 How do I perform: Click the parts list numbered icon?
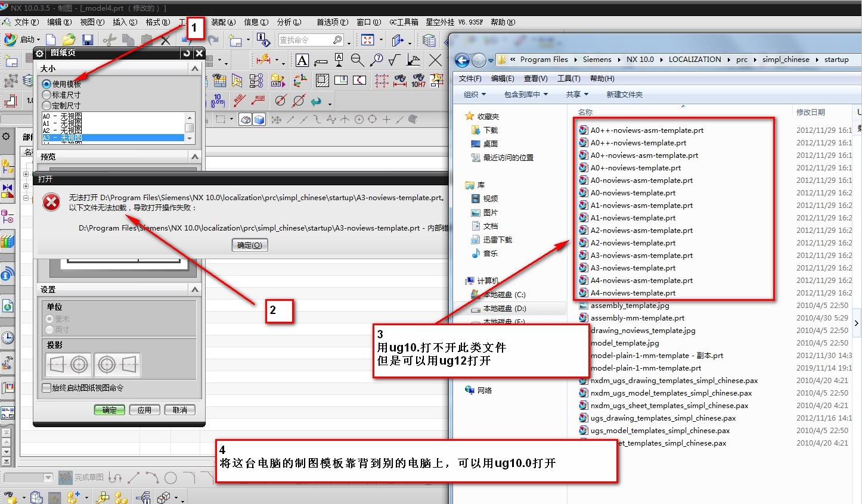[256, 80]
